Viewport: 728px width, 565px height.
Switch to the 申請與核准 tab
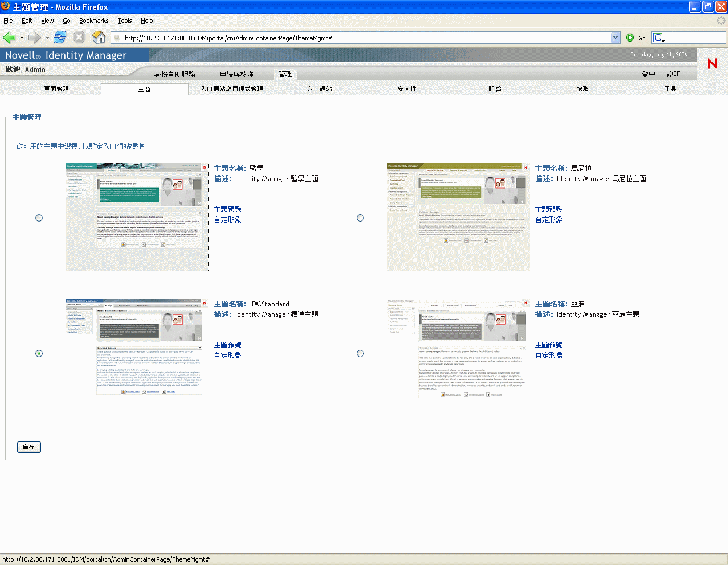tap(237, 74)
